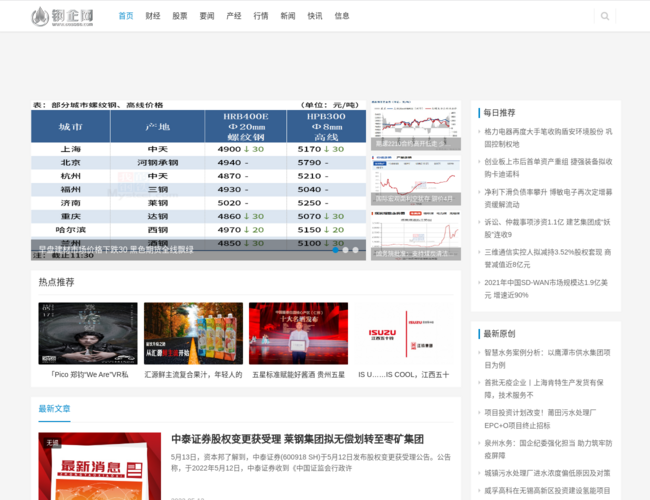Open 创业板上市后首单资产重组 捷强装备 link
The image size is (650, 500).
point(548,168)
